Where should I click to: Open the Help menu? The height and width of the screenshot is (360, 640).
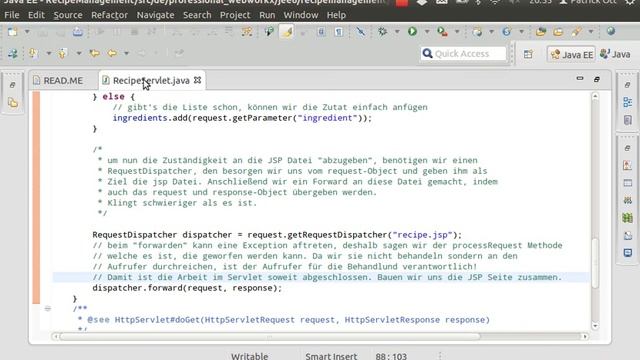coord(336,15)
